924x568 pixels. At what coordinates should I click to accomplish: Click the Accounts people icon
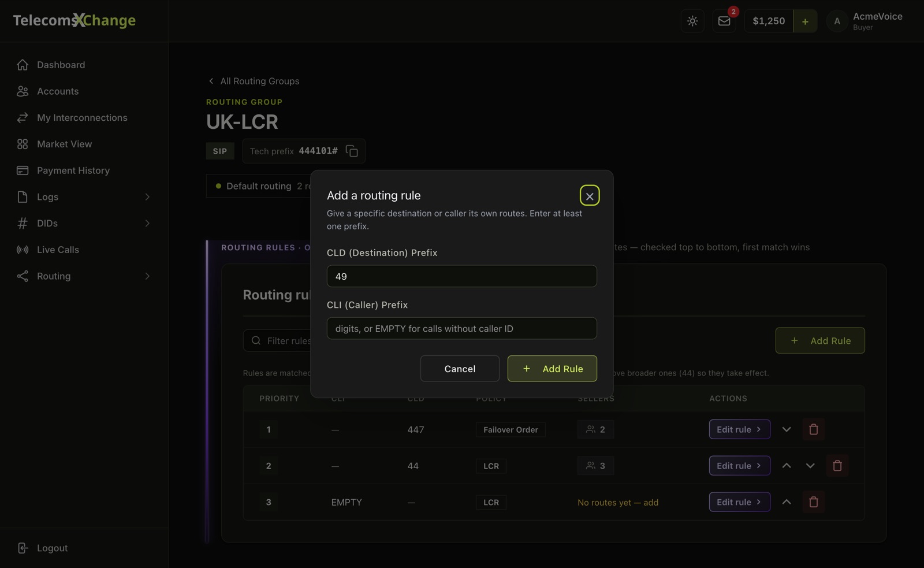[23, 91]
